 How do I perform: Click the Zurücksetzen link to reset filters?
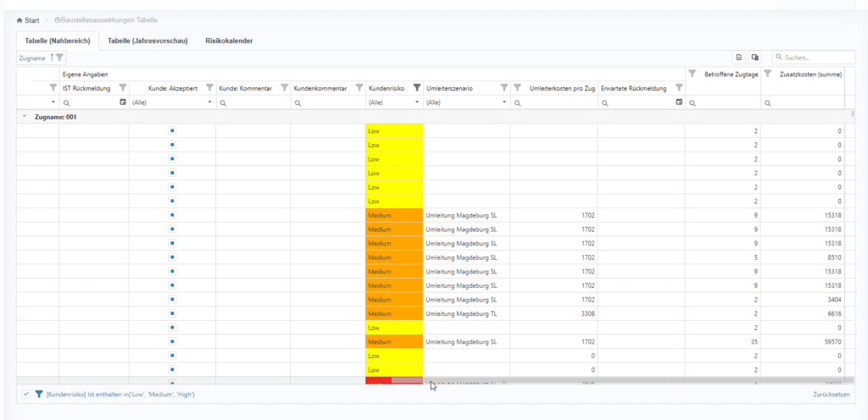point(832,395)
